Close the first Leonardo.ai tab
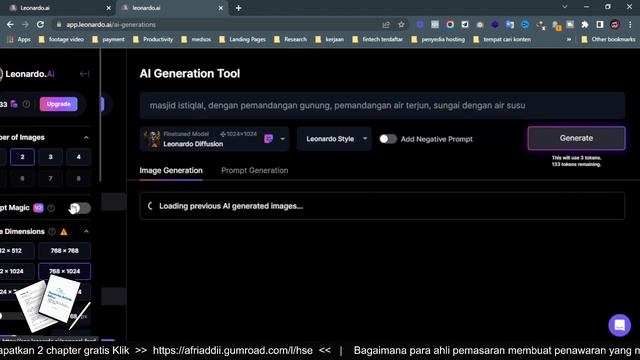 109,8
